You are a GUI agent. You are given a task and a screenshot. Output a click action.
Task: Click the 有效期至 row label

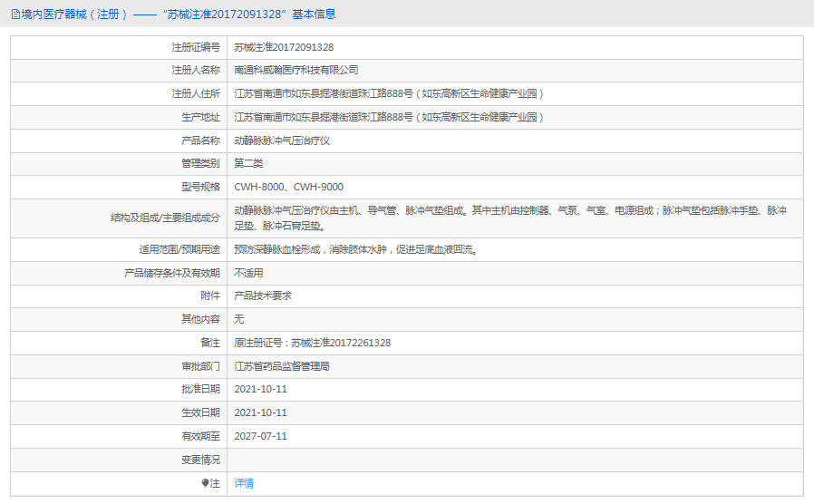[x=200, y=436]
